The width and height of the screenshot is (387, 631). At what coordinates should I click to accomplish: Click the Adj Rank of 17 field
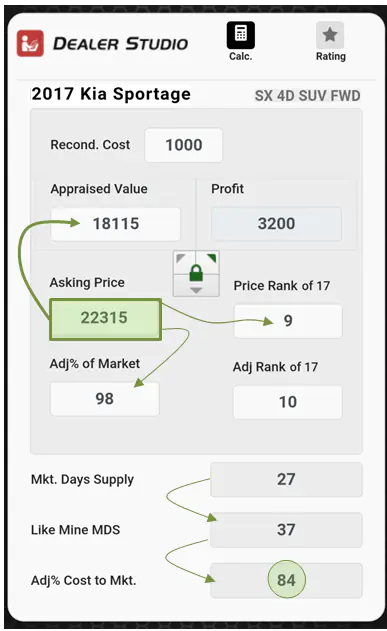pos(288,402)
